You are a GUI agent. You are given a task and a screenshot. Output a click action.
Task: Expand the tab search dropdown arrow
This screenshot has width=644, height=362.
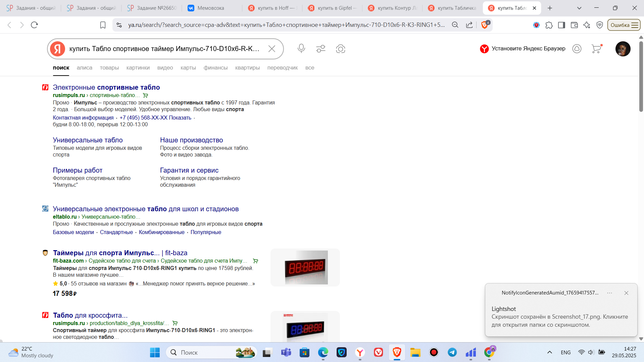tap(579, 8)
